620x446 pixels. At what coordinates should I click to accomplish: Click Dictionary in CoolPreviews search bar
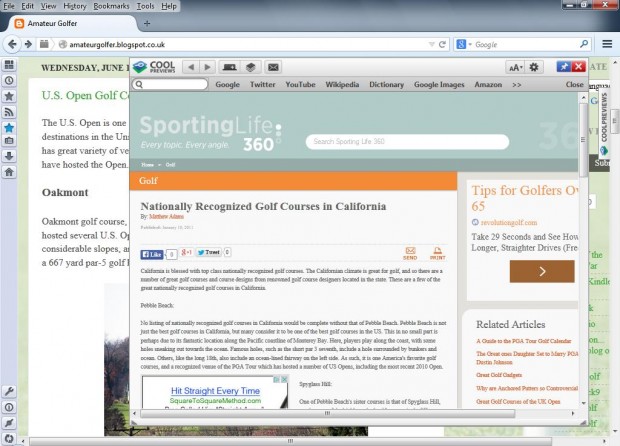point(386,85)
